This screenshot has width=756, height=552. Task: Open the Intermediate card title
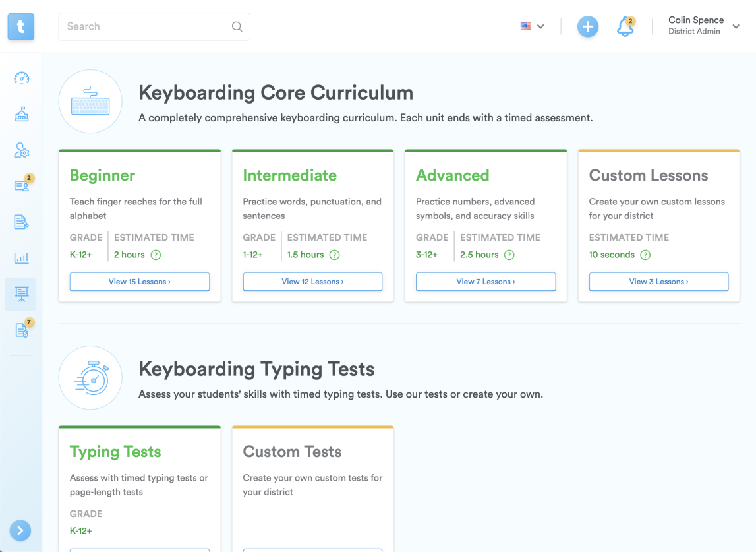290,175
